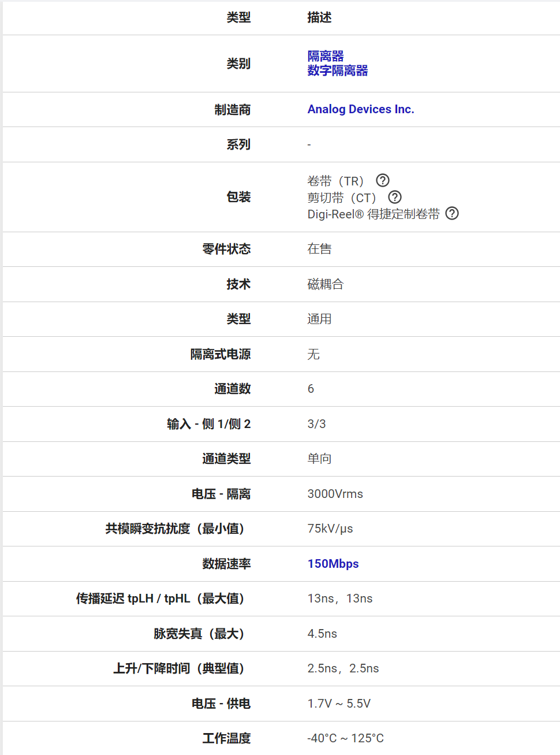Select the 75kV/µs value text
Screen dimensions: 560x755
tap(330, 529)
